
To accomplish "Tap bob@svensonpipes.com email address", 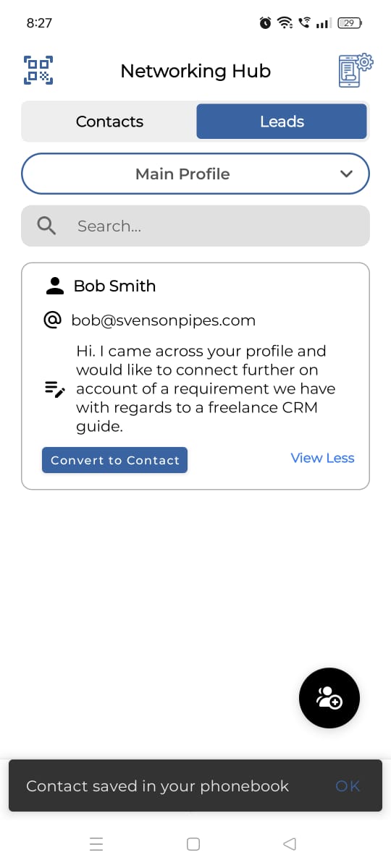I will tap(163, 320).
